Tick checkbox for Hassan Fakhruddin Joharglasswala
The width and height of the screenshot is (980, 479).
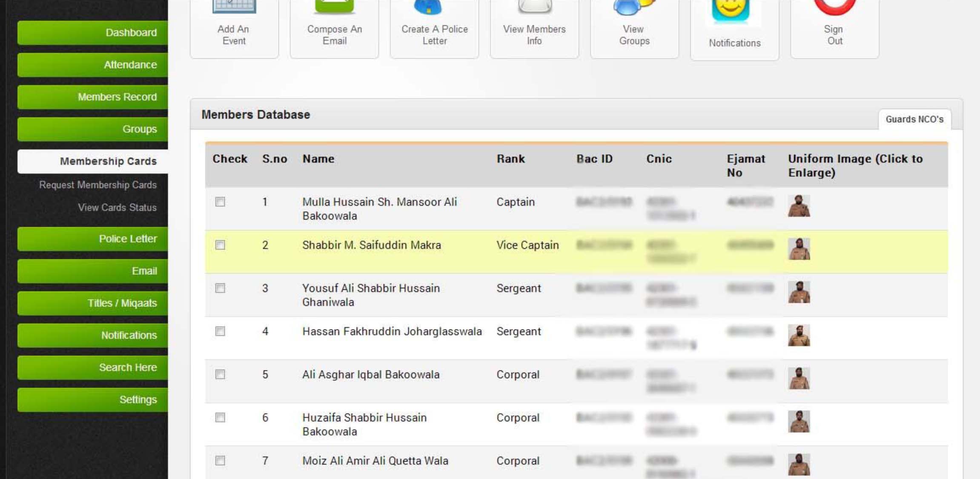(x=220, y=331)
